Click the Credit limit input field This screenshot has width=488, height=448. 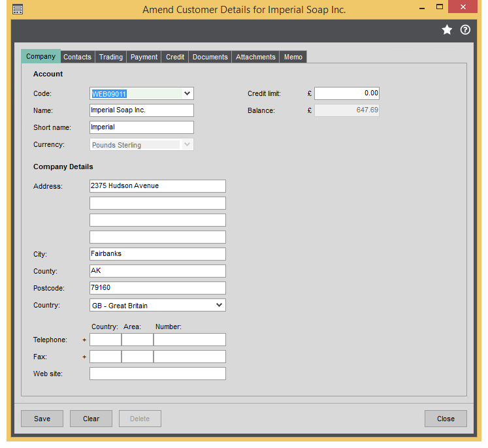346,93
